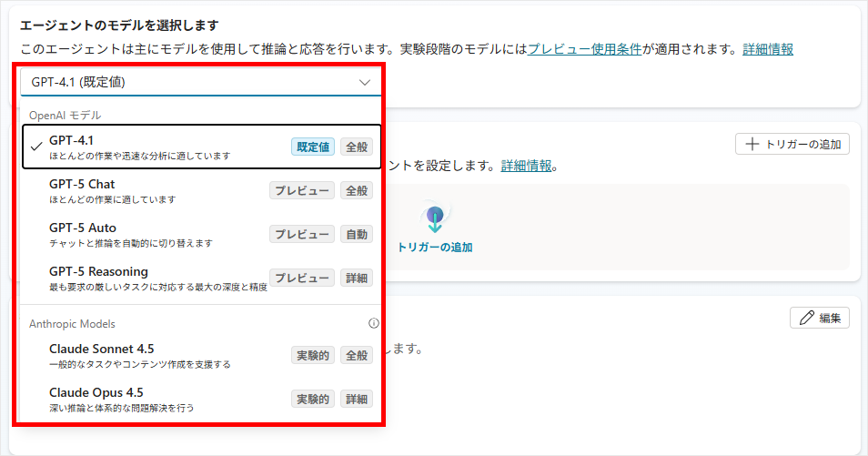
Task: Click the info icon beside Anthropic Models
Action: coord(373,323)
